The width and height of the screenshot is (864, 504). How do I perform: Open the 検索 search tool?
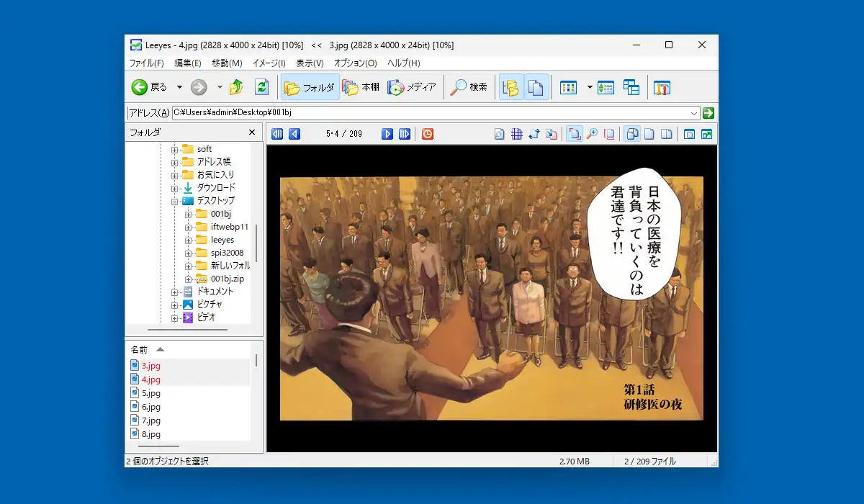[x=469, y=86]
